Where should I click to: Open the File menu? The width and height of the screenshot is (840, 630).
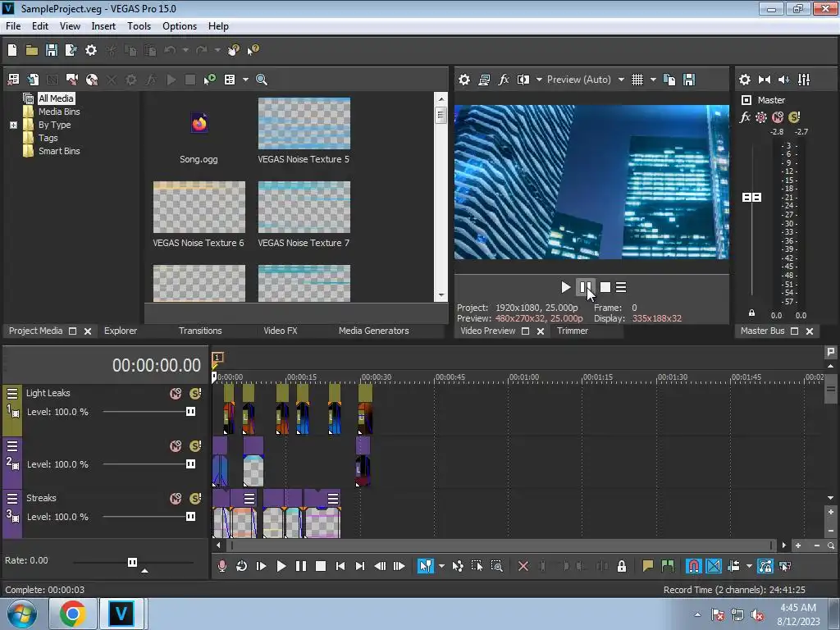[x=13, y=25]
